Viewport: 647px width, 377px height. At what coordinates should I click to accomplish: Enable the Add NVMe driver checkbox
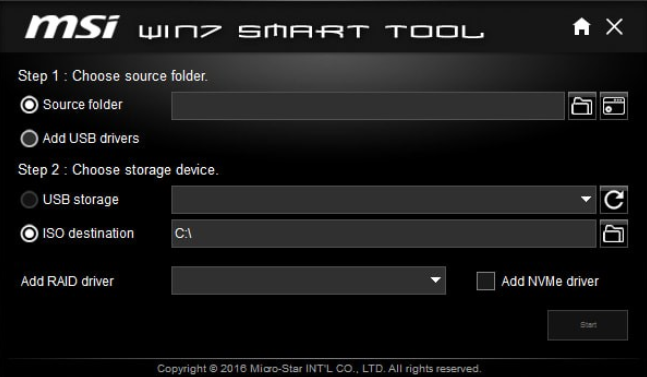point(486,281)
